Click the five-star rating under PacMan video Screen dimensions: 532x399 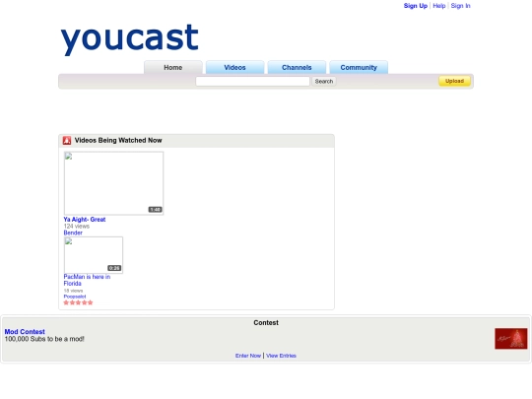tap(78, 302)
